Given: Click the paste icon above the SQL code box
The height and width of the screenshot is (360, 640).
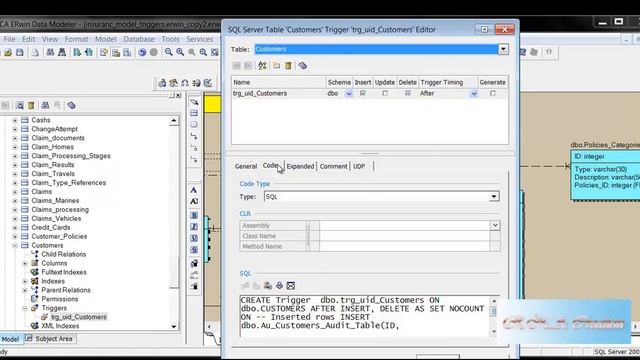Looking at the screenshot, I should pyautogui.click(x=268, y=285).
